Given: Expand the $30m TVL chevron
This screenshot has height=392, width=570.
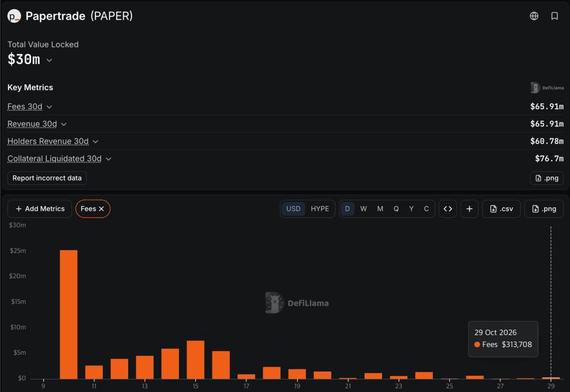Looking at the screenshot, I should coord(49,60).
